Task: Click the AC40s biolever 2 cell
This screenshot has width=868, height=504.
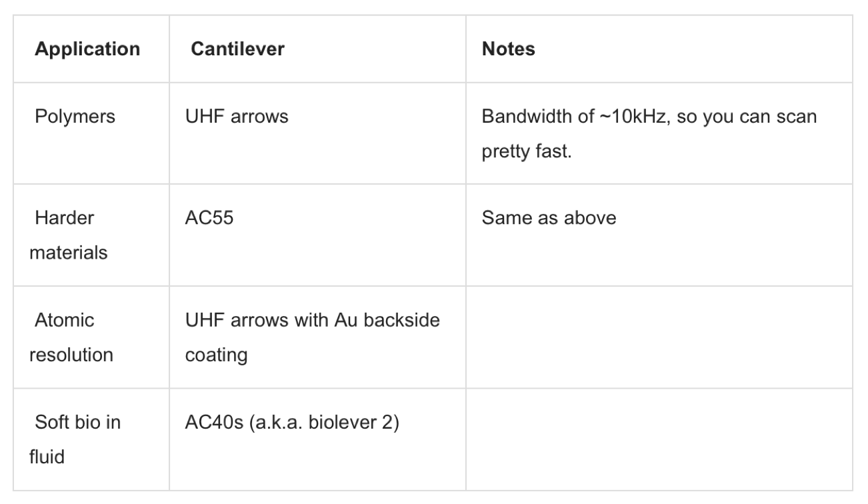Action: pos(317,439)
